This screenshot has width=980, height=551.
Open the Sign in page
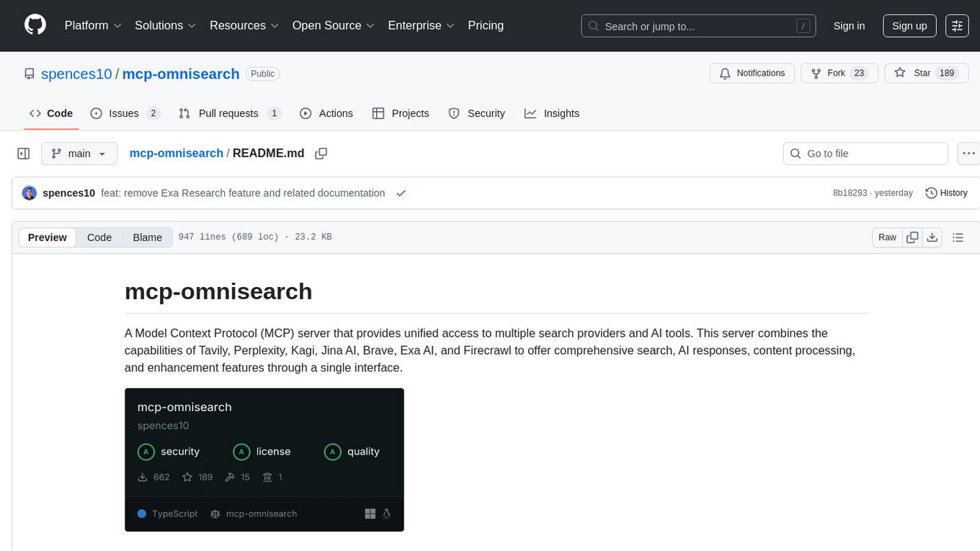(x=849, y=26)
